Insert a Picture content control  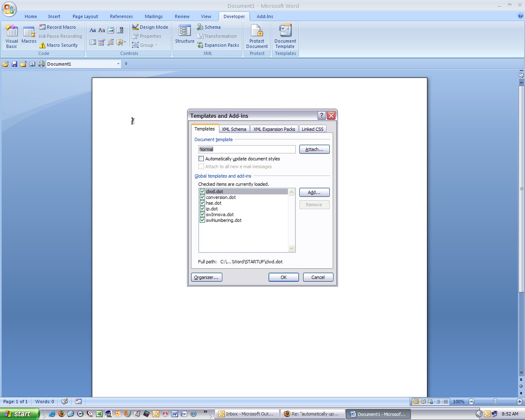[x=111, y=30]
